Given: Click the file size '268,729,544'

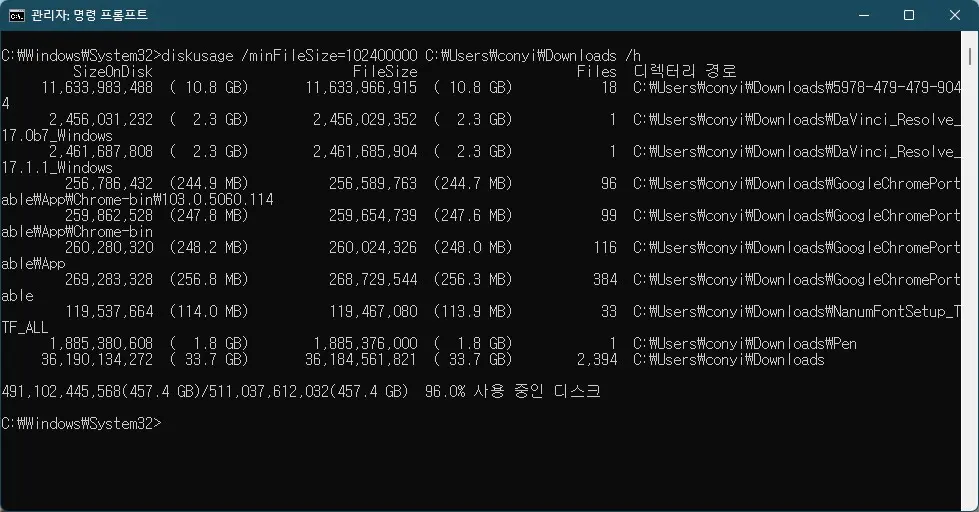Looking at the screenshot, I should 373,280.
